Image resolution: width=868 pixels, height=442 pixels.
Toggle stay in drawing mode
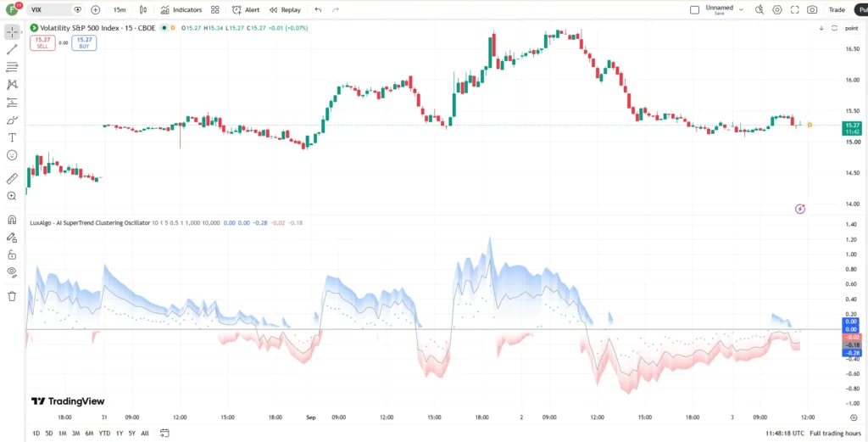point(12,237)
